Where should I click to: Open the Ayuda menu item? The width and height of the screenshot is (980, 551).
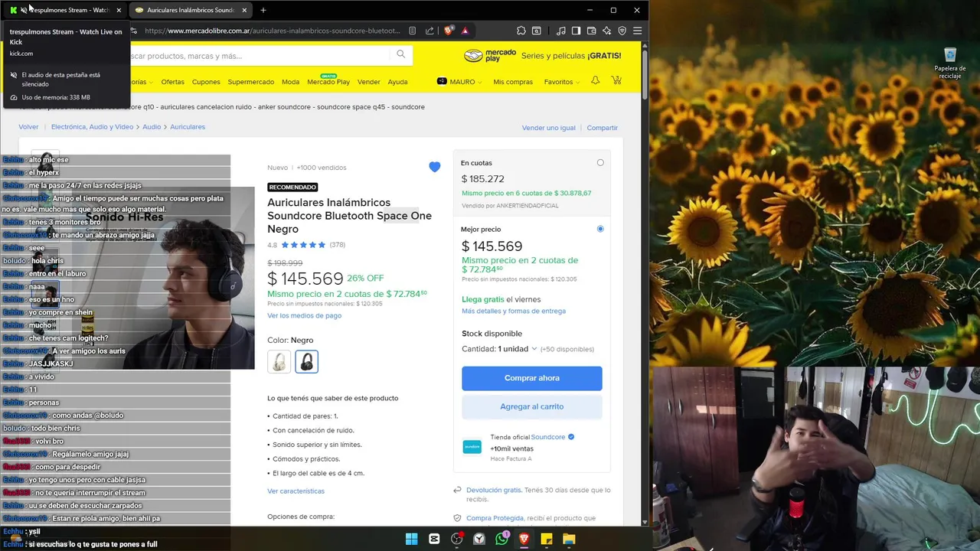(x=397, y=82)
